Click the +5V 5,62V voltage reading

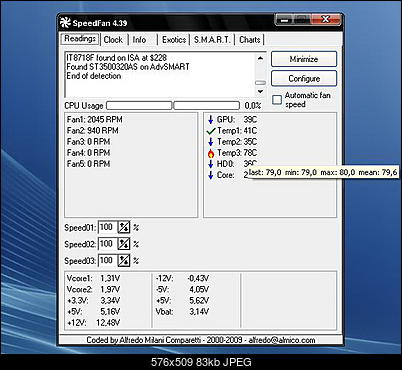tap(182, 300)
